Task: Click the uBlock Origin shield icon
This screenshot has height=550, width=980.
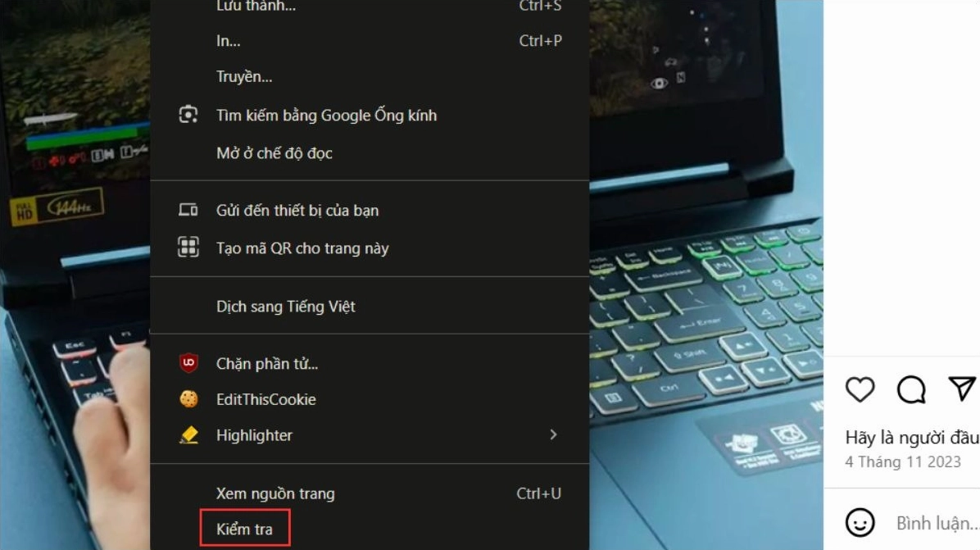Action: (x=188, y=363)
